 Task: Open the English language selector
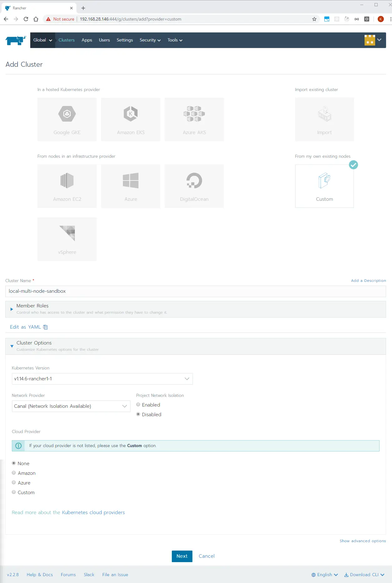325,575
